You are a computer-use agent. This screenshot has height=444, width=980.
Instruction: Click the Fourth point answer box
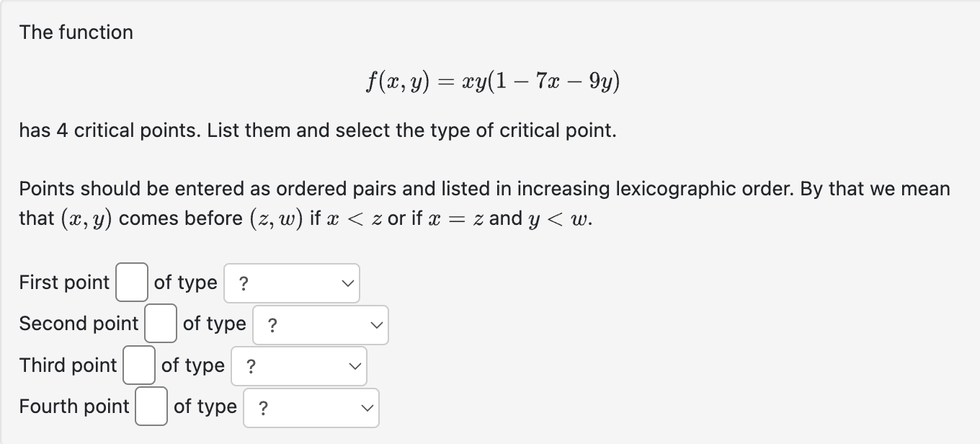pyautogui.click(x=151, y=406)
